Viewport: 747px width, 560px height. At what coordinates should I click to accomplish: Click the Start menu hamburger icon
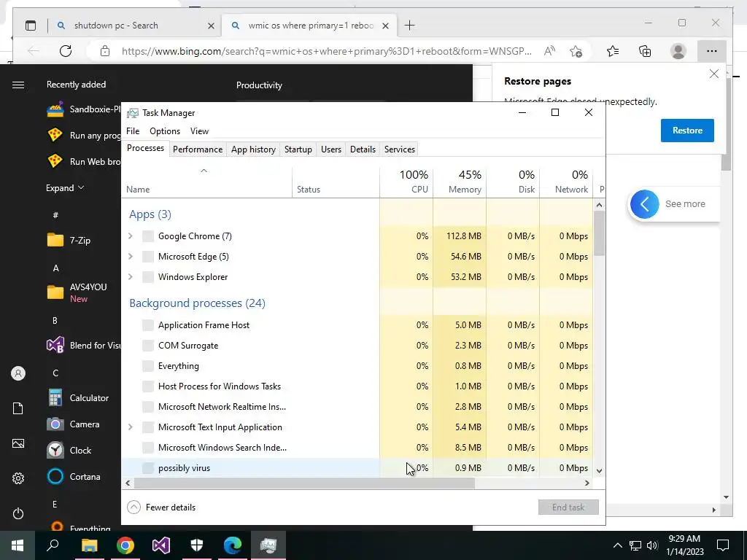[18, 85]
